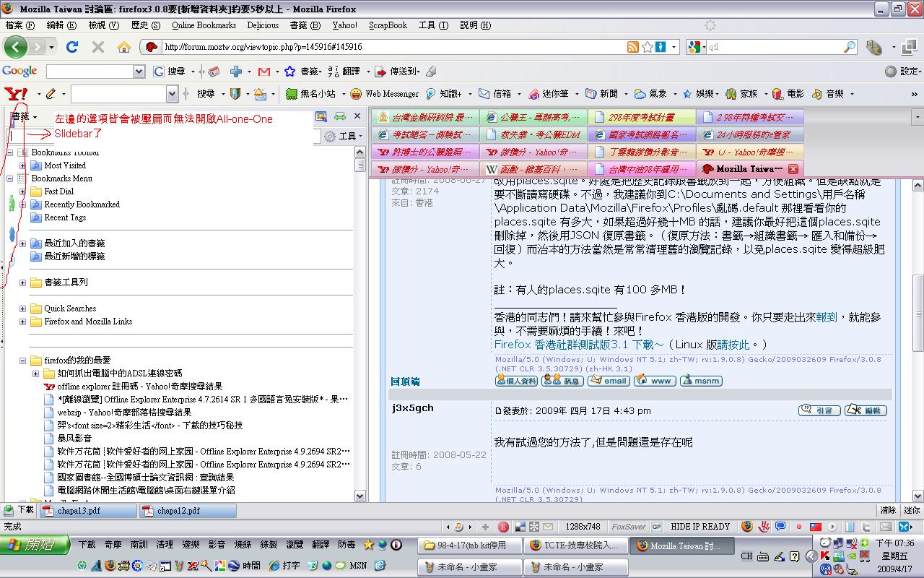Switch to the 298年度考試計畫 tab

641,117
